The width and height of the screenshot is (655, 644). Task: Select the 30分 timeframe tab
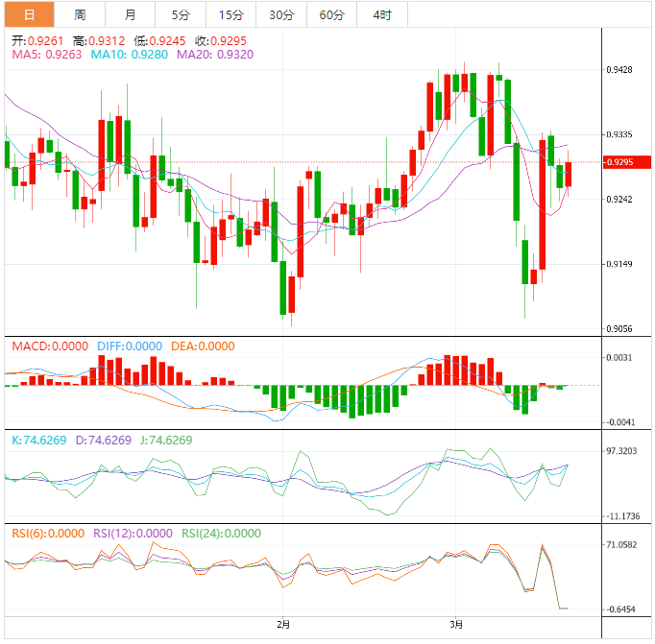point(281,14)
